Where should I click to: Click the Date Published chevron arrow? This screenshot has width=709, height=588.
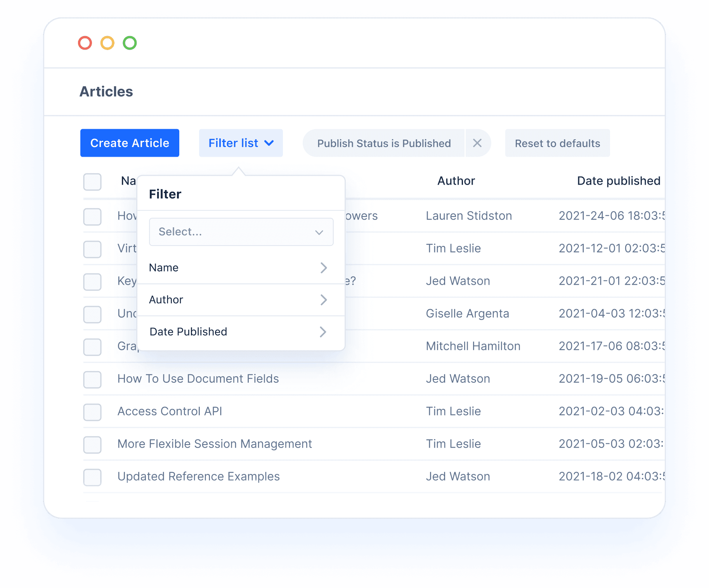324,332
